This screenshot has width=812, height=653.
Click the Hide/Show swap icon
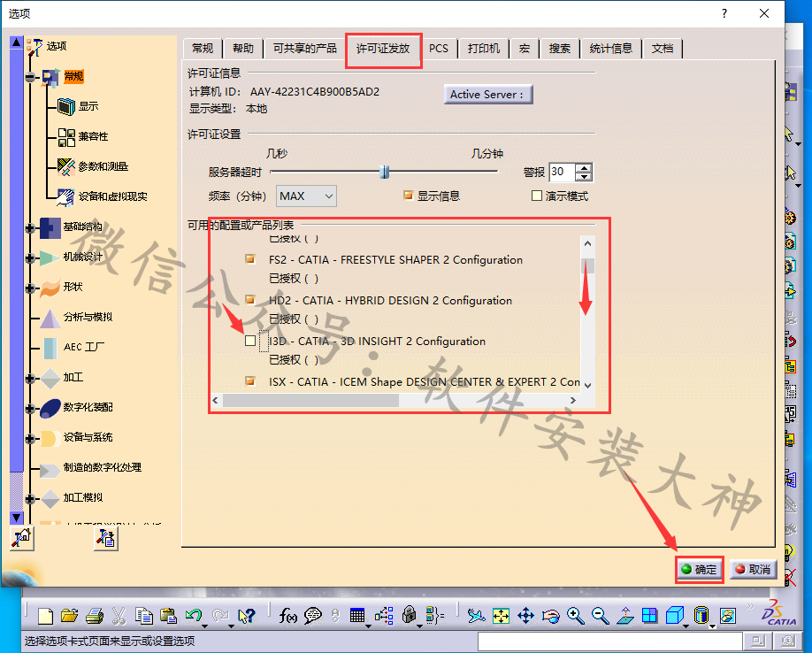click(x=728, y=616)
